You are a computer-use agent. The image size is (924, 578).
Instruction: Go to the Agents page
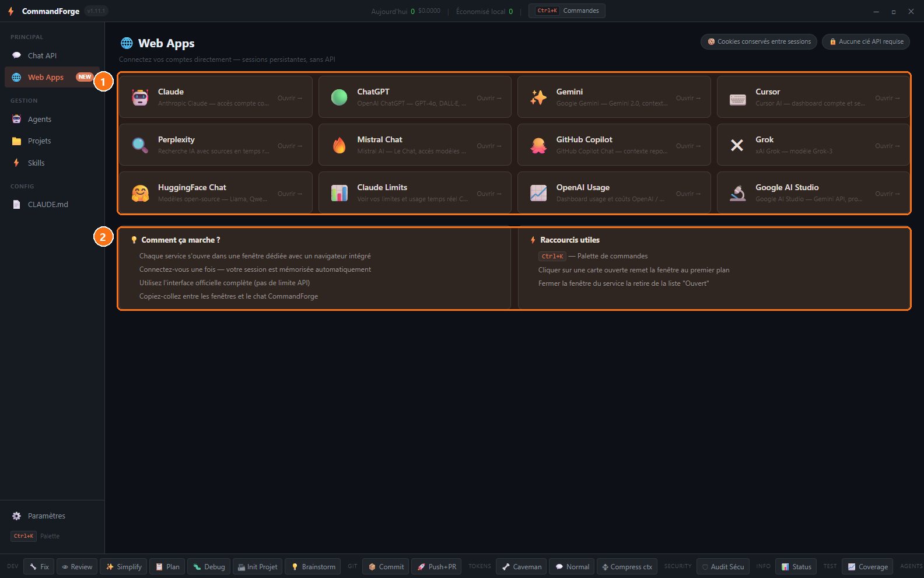coord(52,119)
